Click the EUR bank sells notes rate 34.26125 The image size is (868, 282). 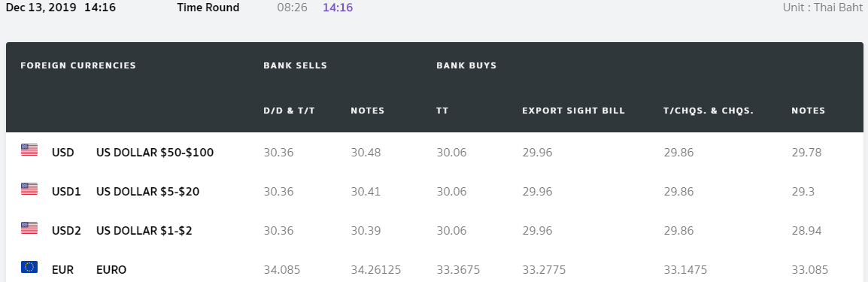pos(376,270)
